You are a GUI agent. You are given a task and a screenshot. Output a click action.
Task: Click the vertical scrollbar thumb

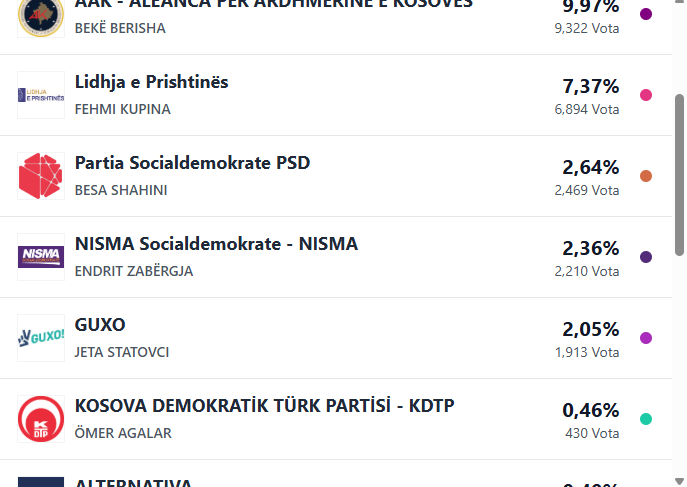coord(680,174)
